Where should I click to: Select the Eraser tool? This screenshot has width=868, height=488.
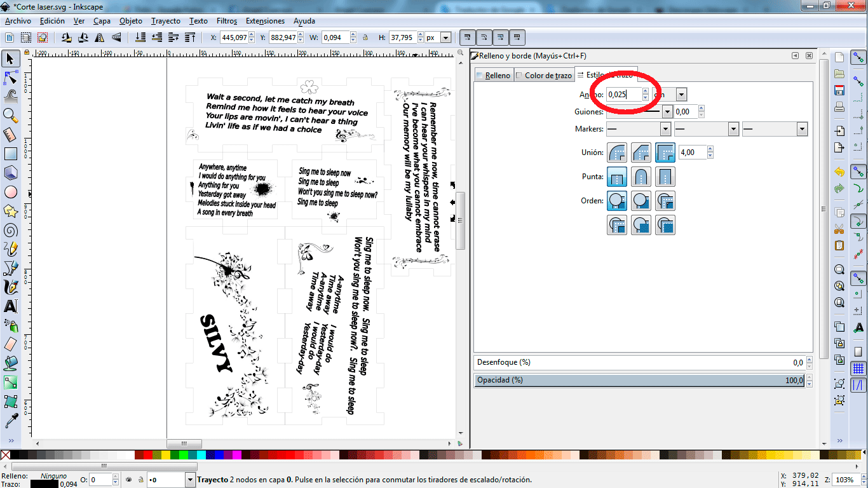coord(10,344)
